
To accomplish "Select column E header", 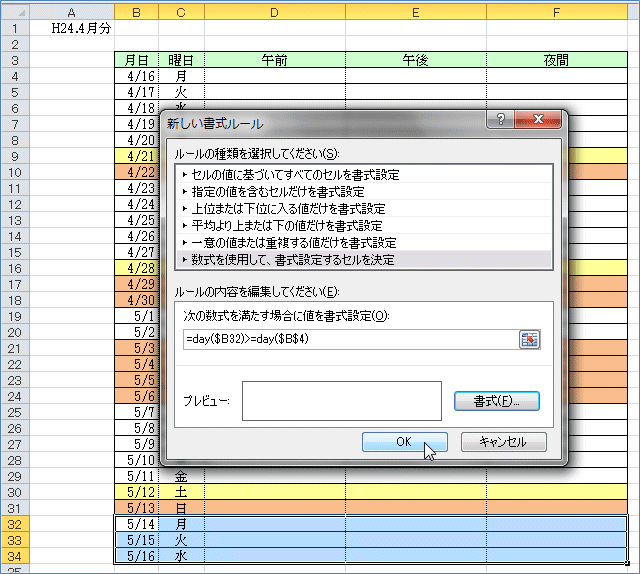I will [416, 12].
